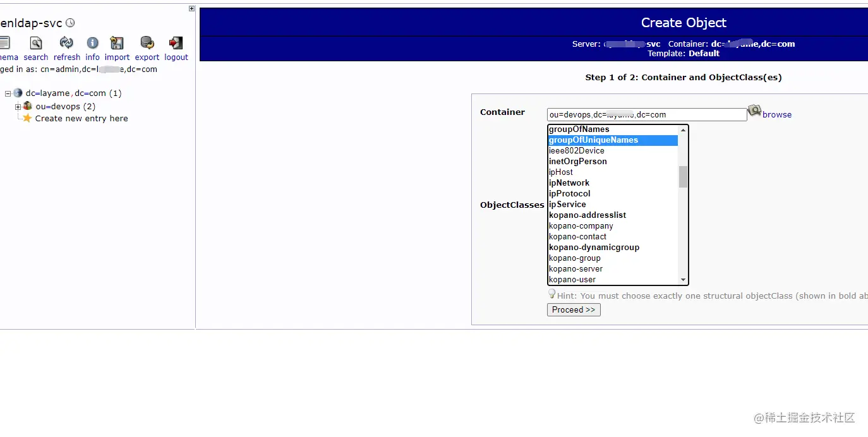
Task: Click the export icon
Action: tap(147, 43)
